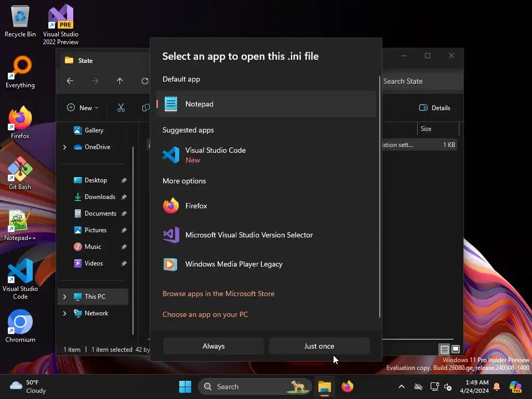Open the taskbar clock and date

coord(474,387)
